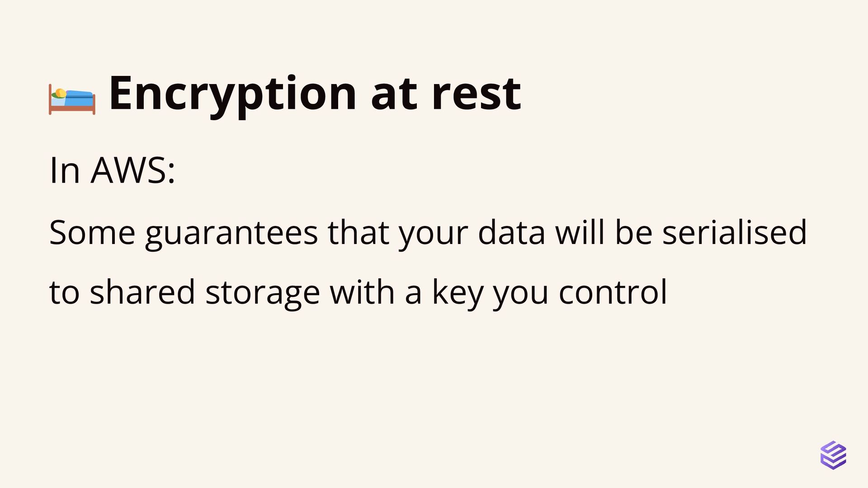Viewport: 868px width, 488px height.
Task: Click the word 'Some' starting the sentence
Action: 92,232
